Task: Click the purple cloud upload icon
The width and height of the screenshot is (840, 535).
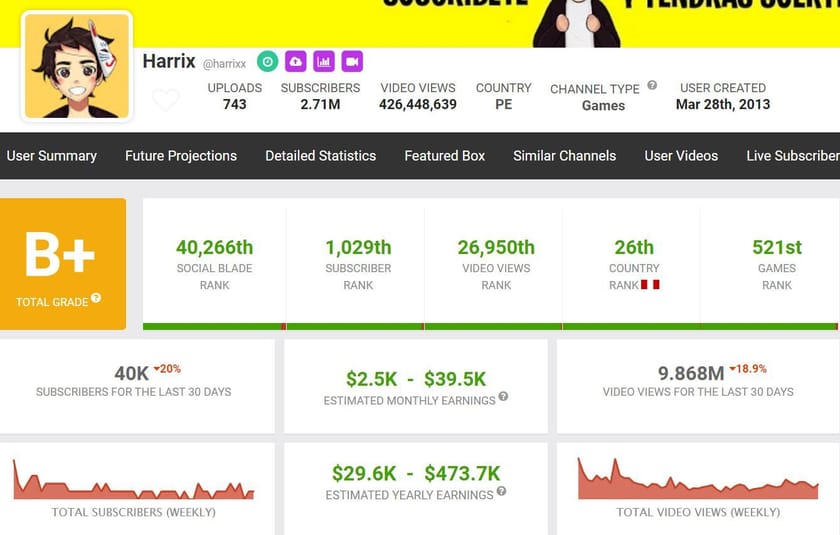Action: tap(295, 62)
